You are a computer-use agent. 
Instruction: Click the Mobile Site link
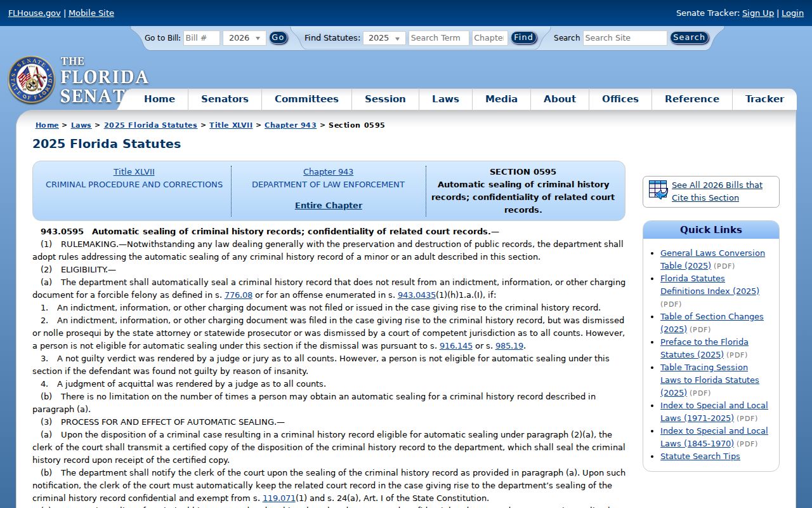click(91, 13)
